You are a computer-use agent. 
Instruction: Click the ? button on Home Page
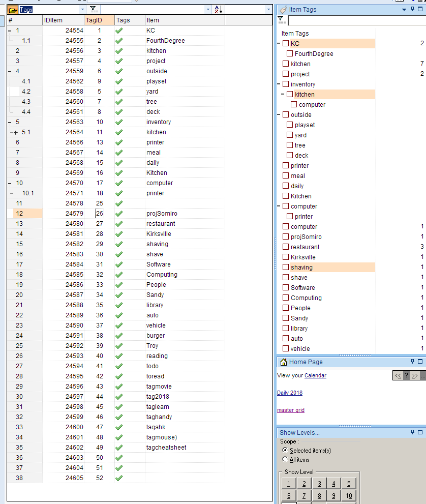point(406,375)
